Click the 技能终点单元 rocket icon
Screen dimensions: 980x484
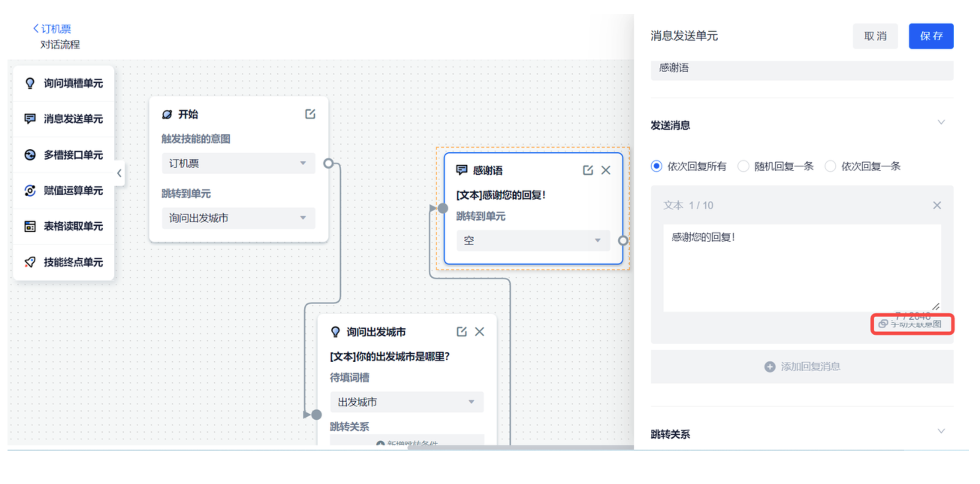tap(30, 262)
